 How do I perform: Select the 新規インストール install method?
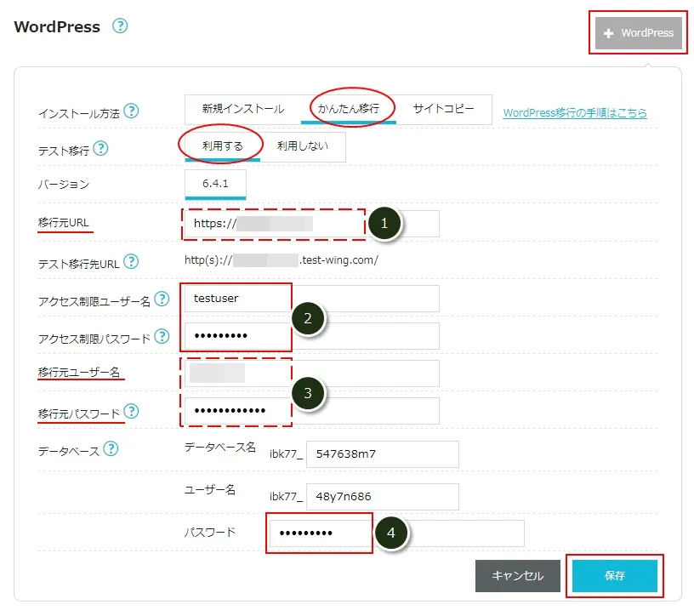(x=243, y=109)
